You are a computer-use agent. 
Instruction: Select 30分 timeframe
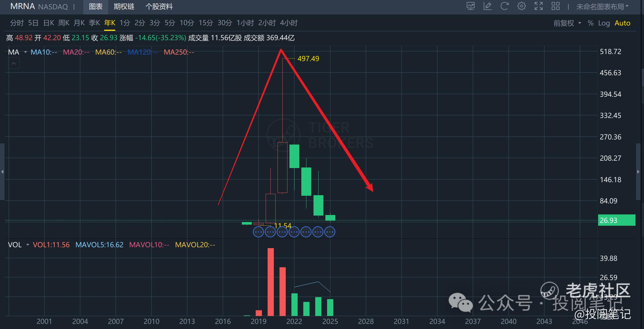point(225,23)
